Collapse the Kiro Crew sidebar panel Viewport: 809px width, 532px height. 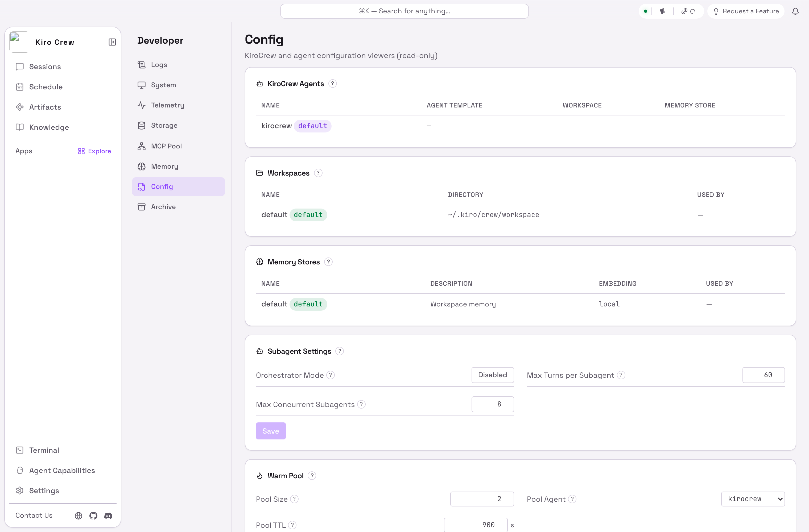(x=112, y=42)
